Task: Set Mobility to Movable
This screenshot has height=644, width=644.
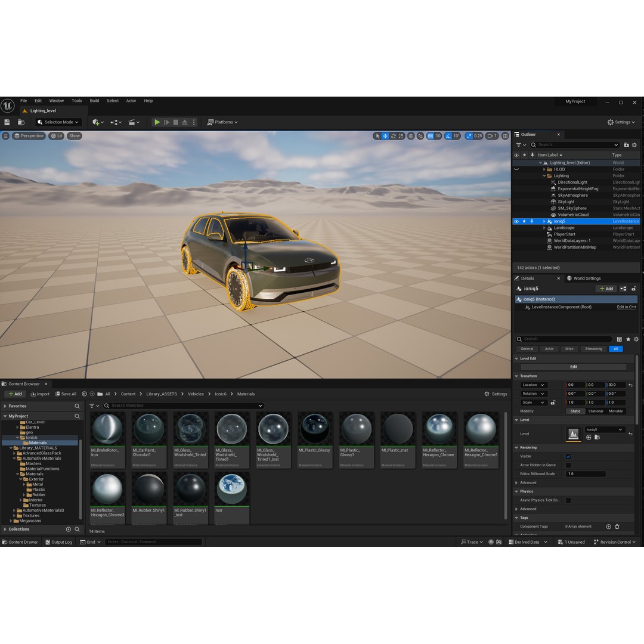Action: click(615, 411)
